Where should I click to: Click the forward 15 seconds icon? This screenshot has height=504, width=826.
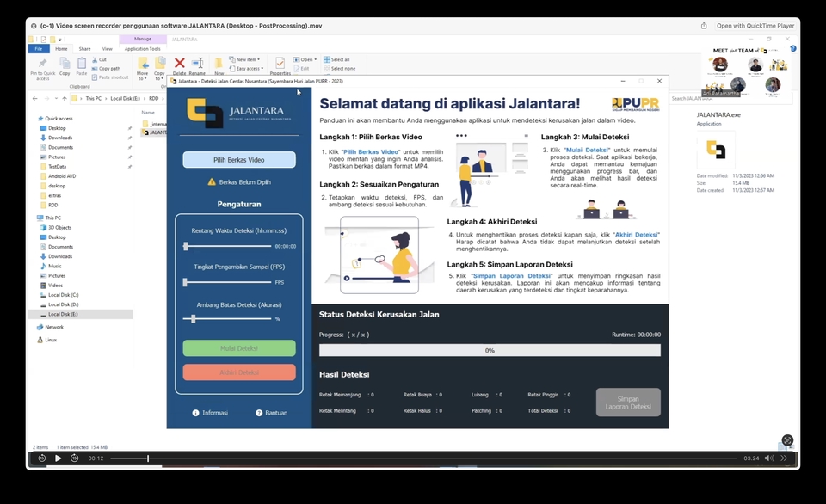pyautogui.click(x=75, y=458)
